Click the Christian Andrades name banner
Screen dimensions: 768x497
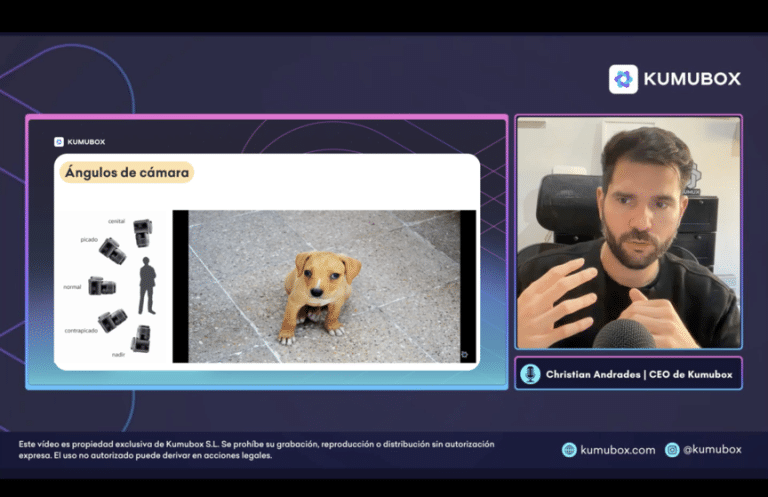(638, 374)
